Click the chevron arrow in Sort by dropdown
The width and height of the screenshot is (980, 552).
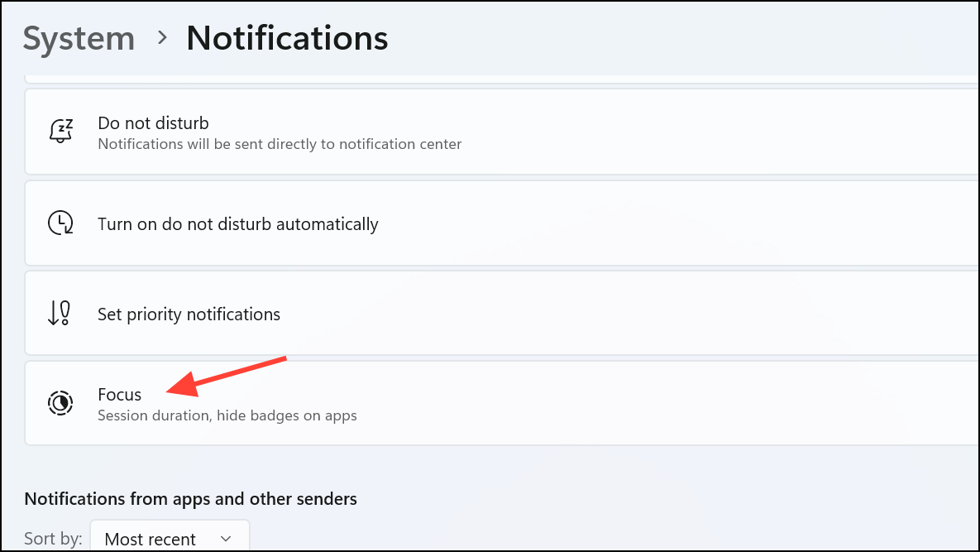pyautogui.click(x=226, y=539)
